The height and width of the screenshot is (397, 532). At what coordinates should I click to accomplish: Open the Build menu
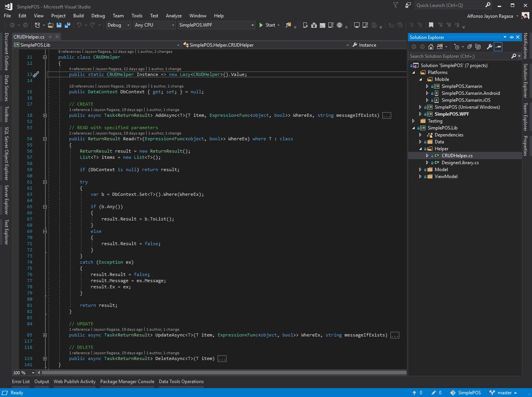click(x=78, y=16)
